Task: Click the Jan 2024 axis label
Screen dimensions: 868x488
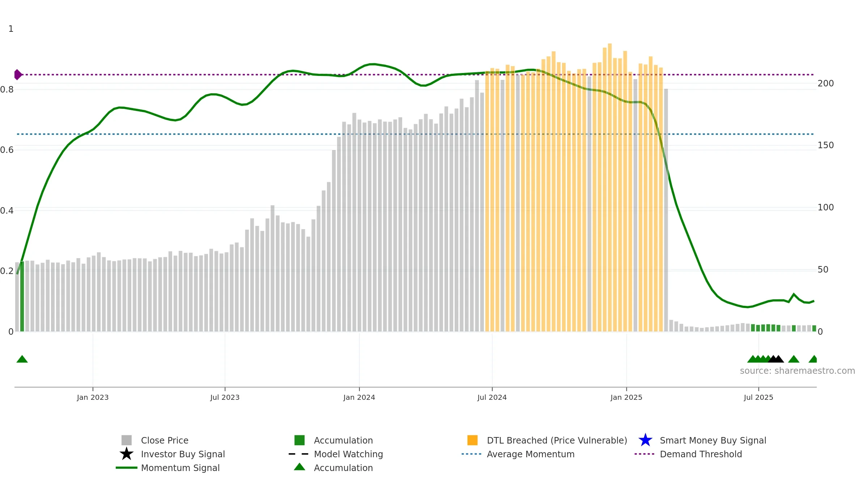Action: [x=359, y=397]
